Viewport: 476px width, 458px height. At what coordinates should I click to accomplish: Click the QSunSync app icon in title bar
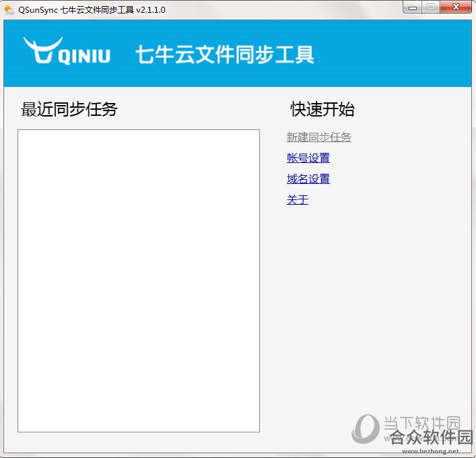click(x=9, y=9)
